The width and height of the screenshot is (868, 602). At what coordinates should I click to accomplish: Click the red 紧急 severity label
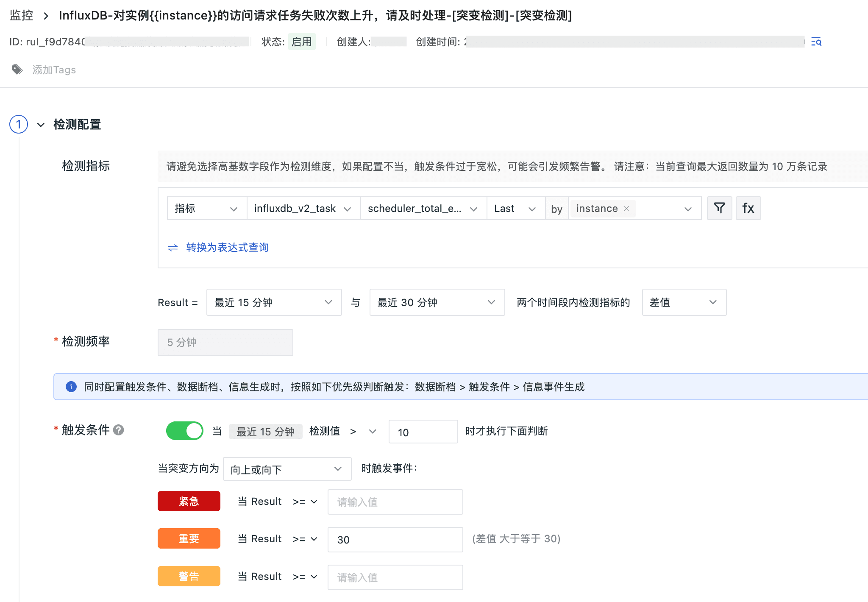[189, 502]
